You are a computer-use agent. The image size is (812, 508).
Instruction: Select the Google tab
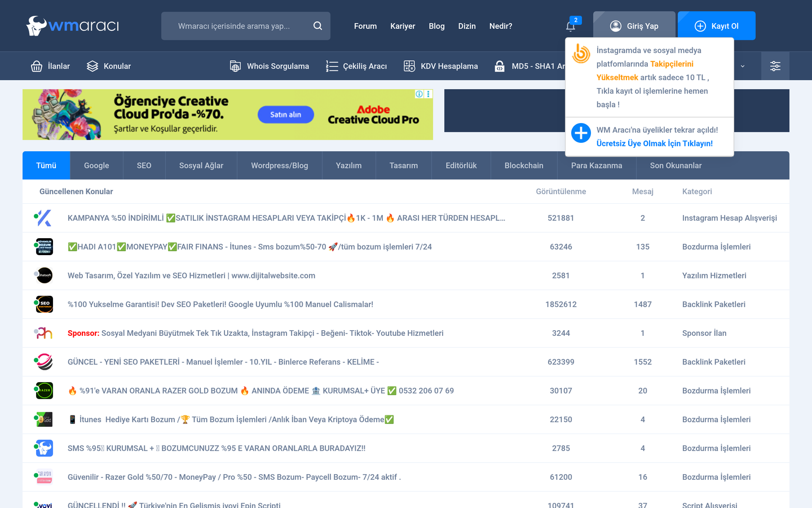(96, 165)
